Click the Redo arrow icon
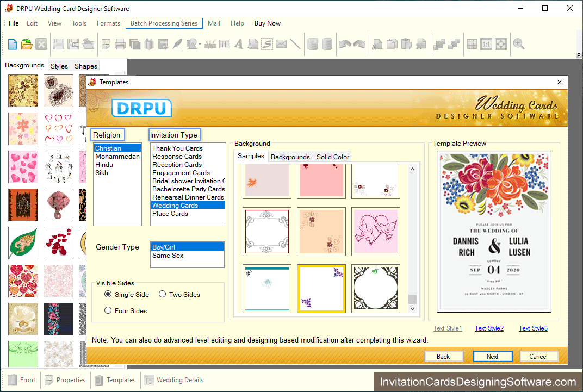The width and height of the screenshot is (583, 392). (359, 44)
